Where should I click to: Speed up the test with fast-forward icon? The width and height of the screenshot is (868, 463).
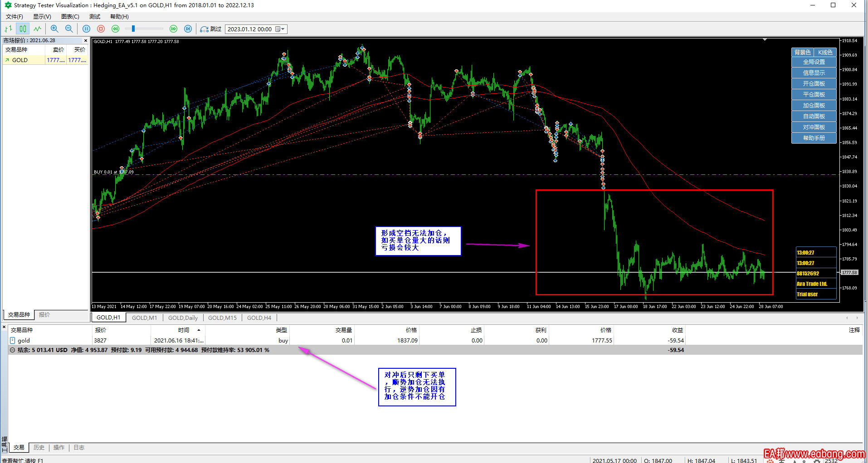173,29
